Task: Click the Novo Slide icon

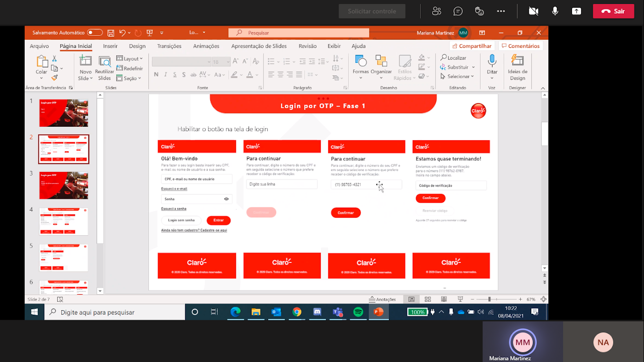Action: click(85, 61)
